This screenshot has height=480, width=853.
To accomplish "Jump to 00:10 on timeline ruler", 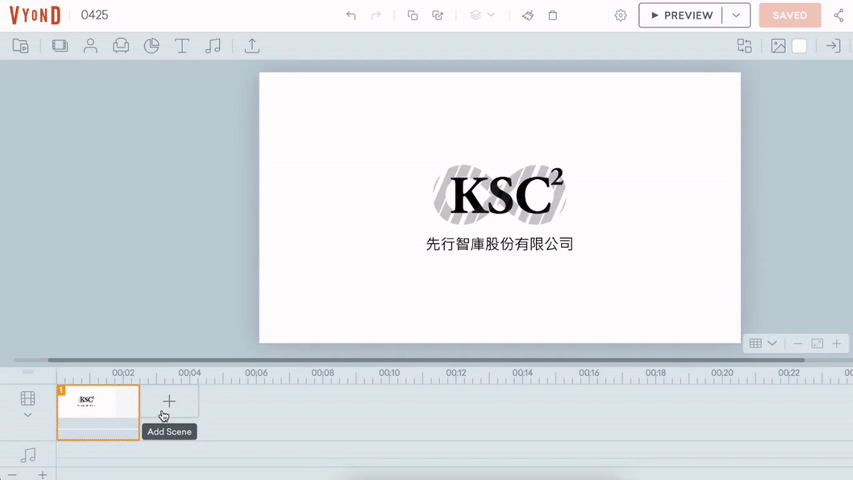I will [390, 373].
